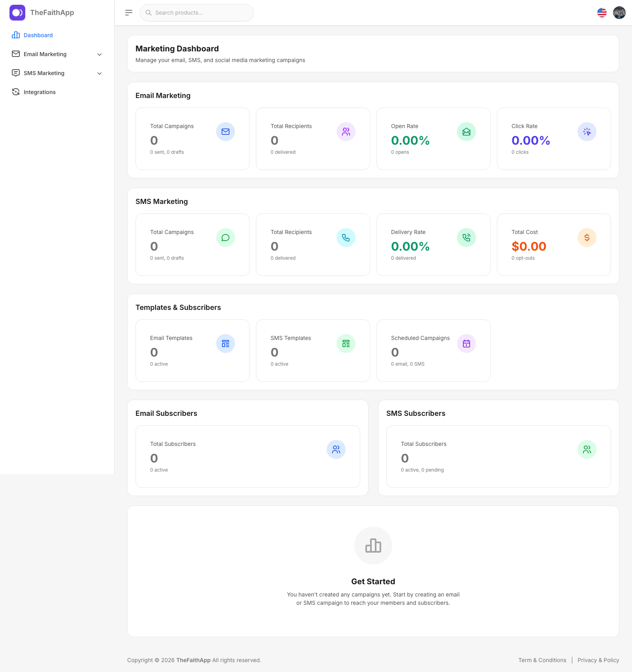Click inside the Search products field
The width and height of the screenshot is (632, 672).
[197, 13]
